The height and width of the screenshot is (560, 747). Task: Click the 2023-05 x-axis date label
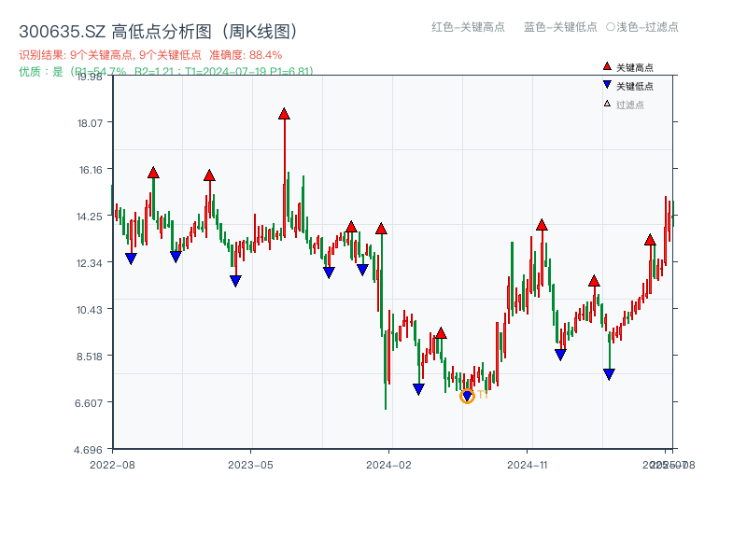(250, 465)
